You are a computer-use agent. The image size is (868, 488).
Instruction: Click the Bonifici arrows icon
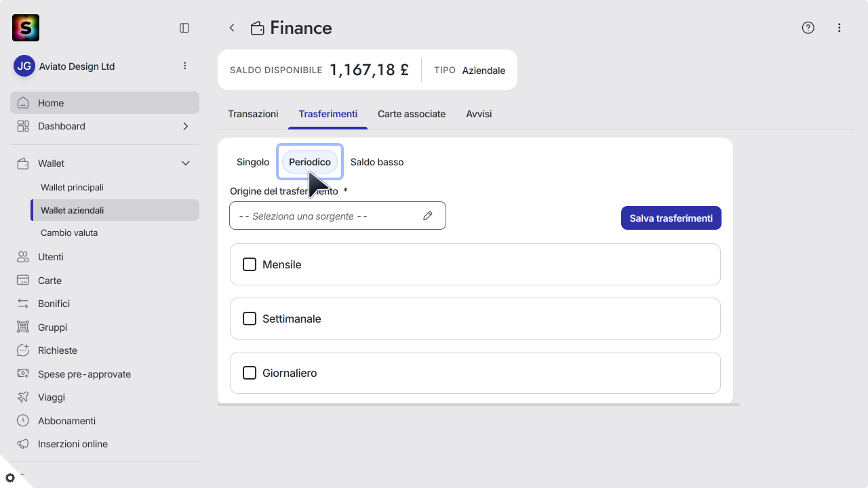(23, 304)
